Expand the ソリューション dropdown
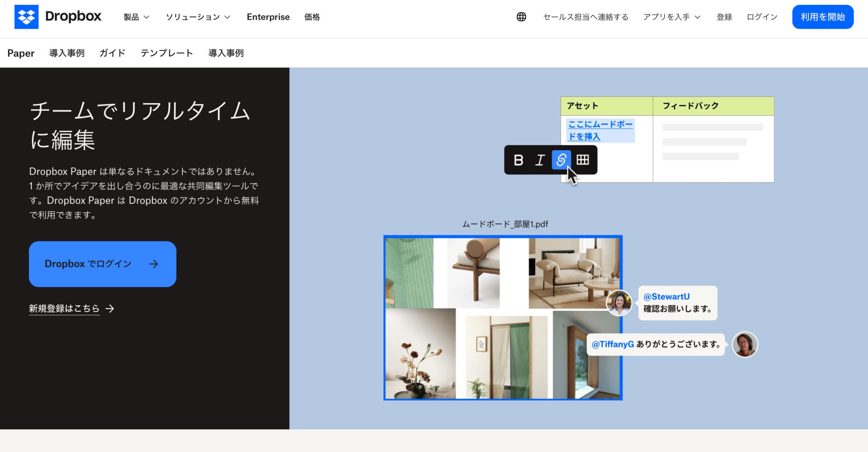The height and width of the screenshot is (452, 868). pos(198,17)
